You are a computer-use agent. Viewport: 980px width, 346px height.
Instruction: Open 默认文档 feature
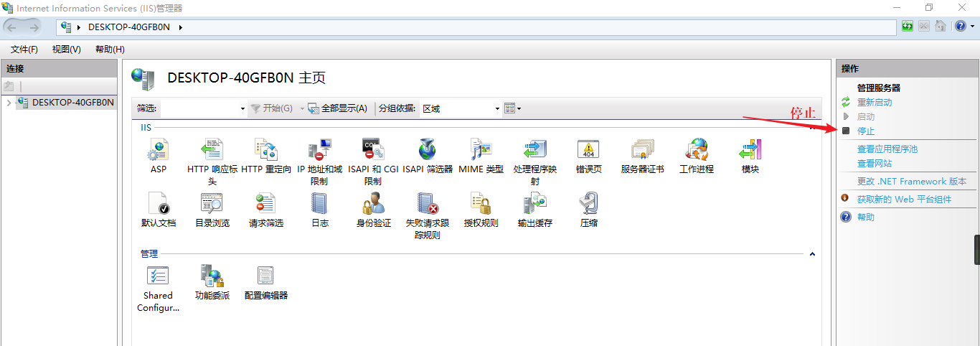coord(158,204)
